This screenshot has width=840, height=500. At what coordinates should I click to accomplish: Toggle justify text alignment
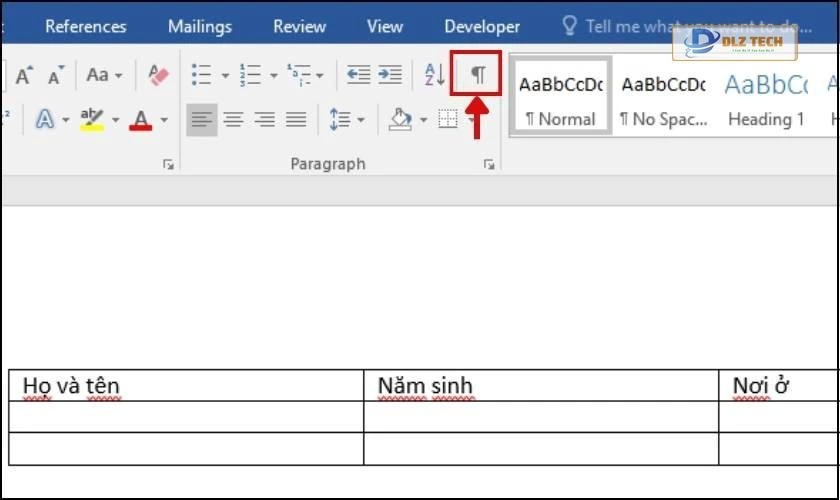(296, 120)
